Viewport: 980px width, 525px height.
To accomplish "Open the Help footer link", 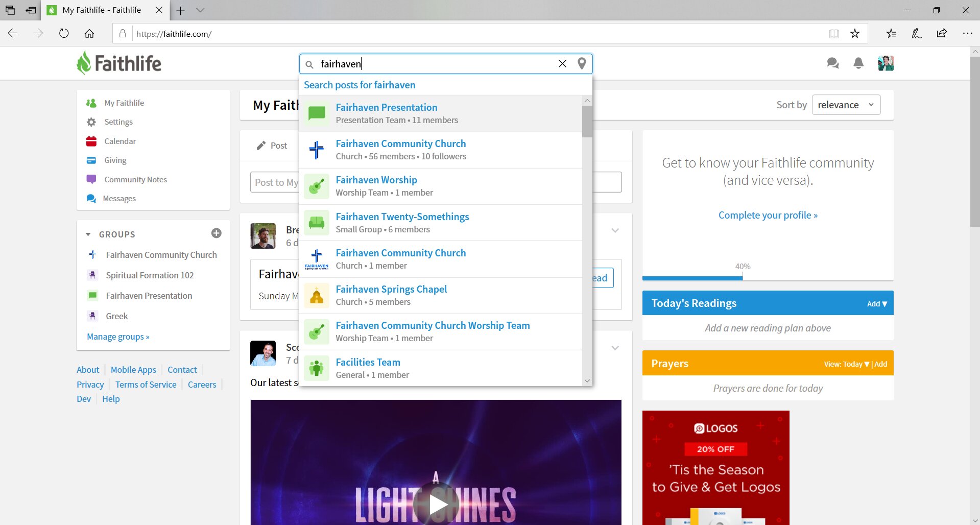I will tap(111, 399).
